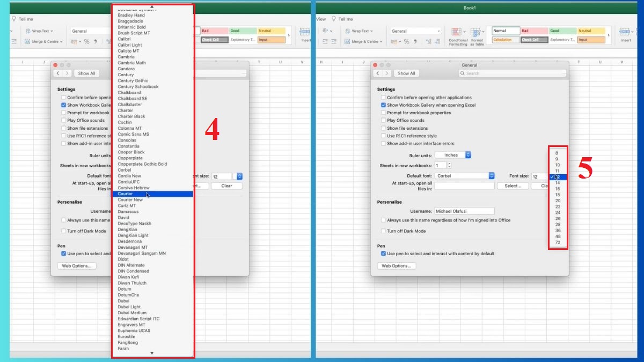Image resolution: width=644 pixels, height=362 pixels.
Task: Click the comma style icon
Action: (x=415, y=41)
